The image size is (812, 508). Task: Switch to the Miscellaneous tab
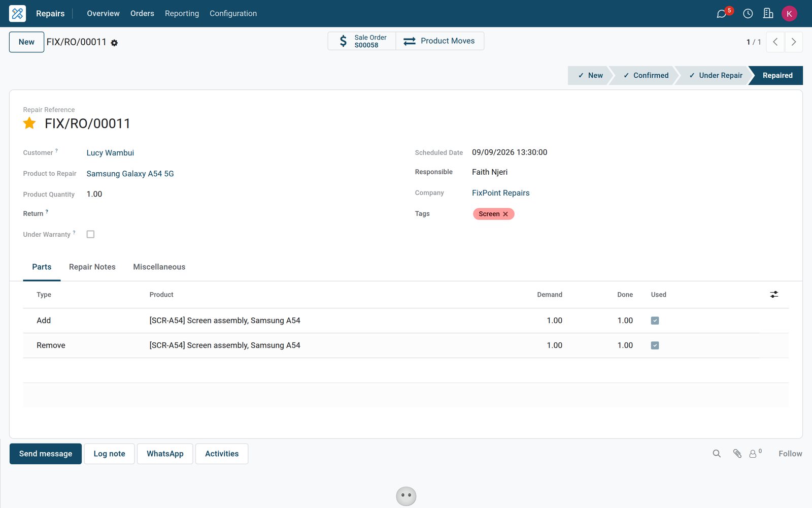pyautogui.click(x=159, y=267)
